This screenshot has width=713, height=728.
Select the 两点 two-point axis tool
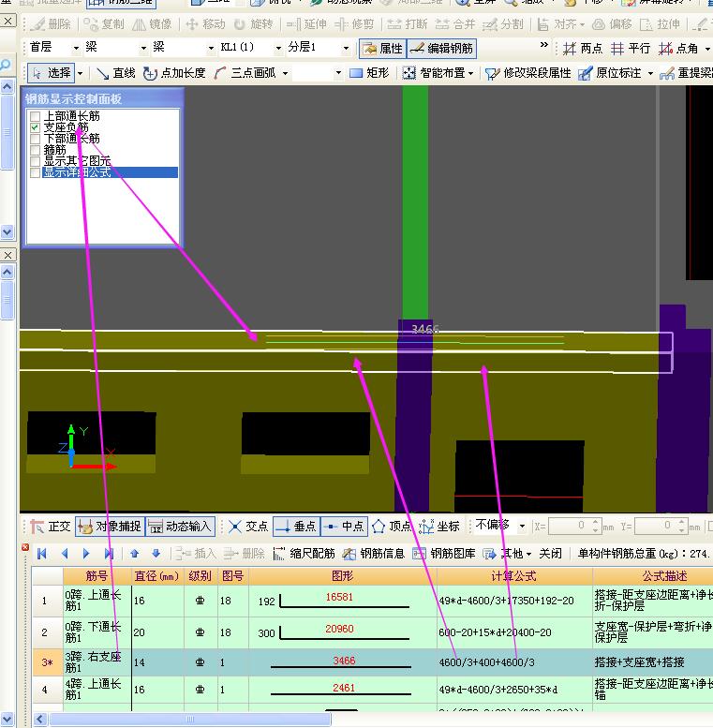[x=583, y=49]
